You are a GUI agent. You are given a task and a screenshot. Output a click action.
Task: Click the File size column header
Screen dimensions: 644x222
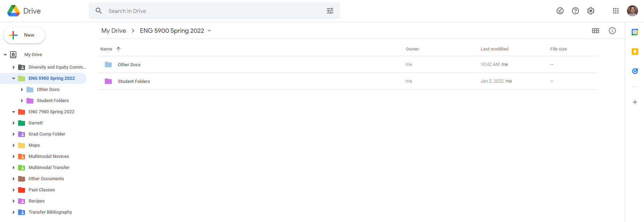[558, 49]
